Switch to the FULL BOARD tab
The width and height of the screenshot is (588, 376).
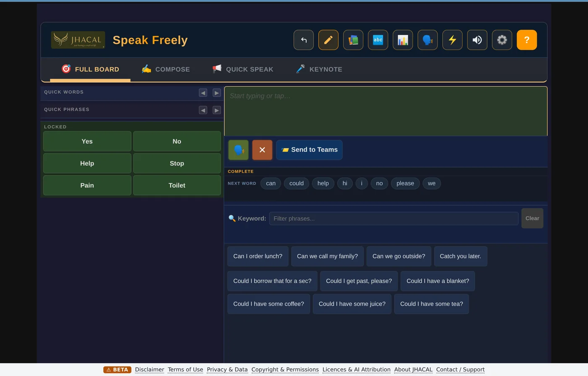click(90, 69)
